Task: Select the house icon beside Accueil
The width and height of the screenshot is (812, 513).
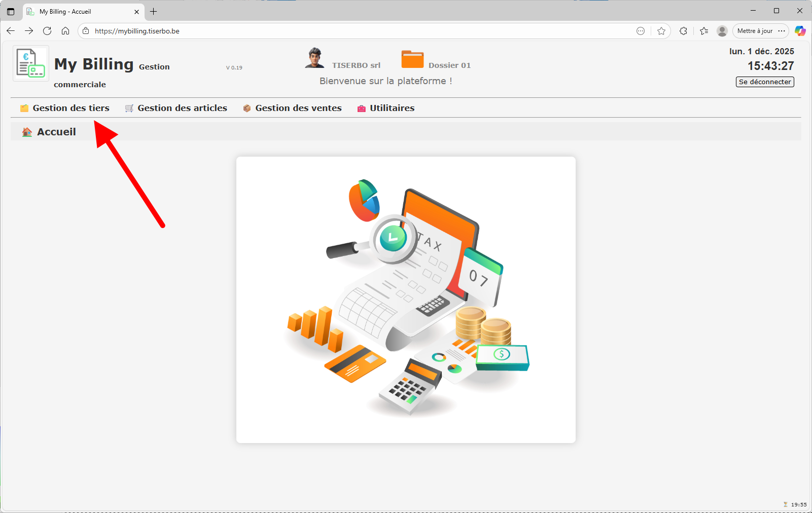Action: coord(26,131)
